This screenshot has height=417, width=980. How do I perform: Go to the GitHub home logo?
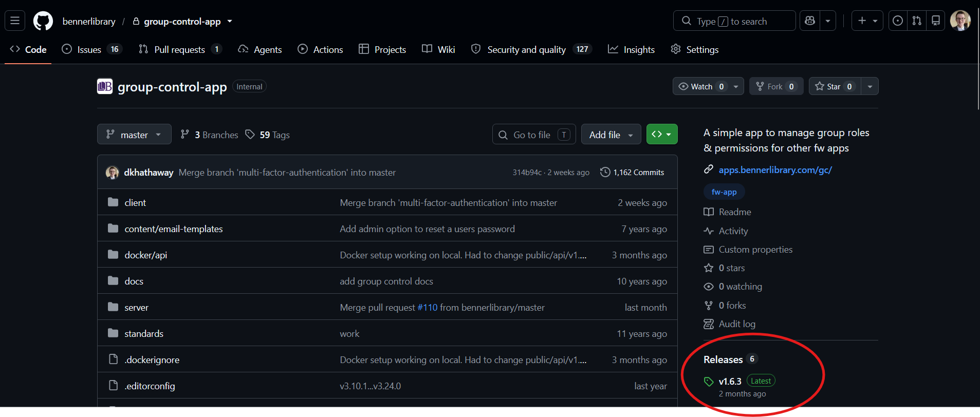pyautogui.click(x=43, y=21)
